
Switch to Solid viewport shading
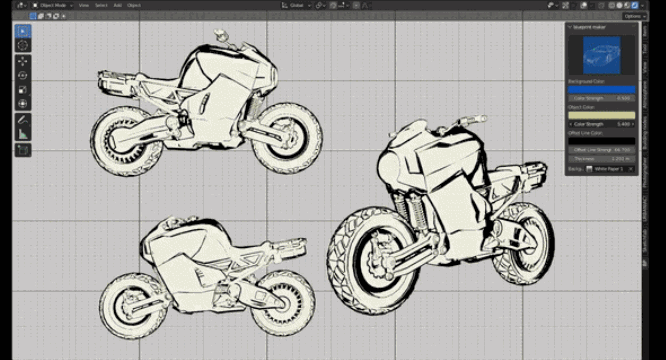point(619,6)
